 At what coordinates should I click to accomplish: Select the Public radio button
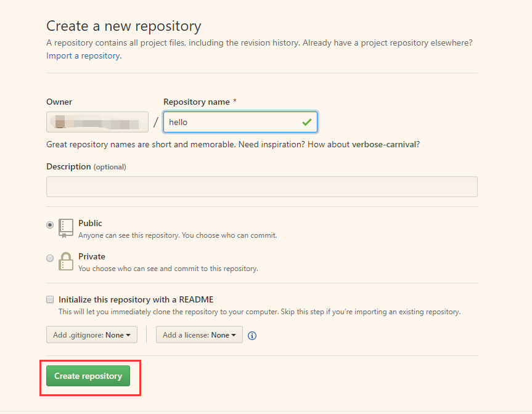(x=50, y=225)
